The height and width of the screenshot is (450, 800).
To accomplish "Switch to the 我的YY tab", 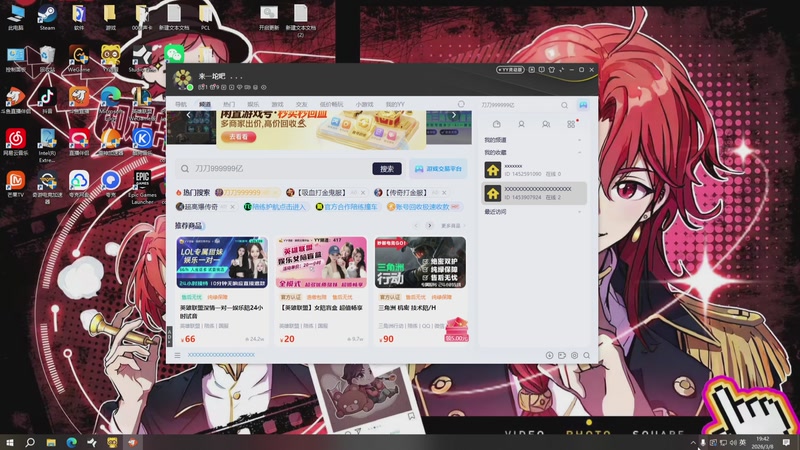I will click(395, 104).
